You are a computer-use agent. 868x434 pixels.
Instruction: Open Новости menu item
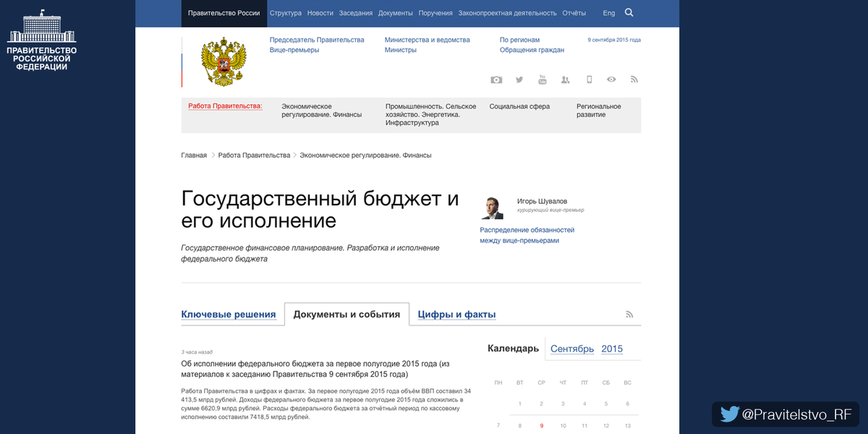click(x=320, y=13)
